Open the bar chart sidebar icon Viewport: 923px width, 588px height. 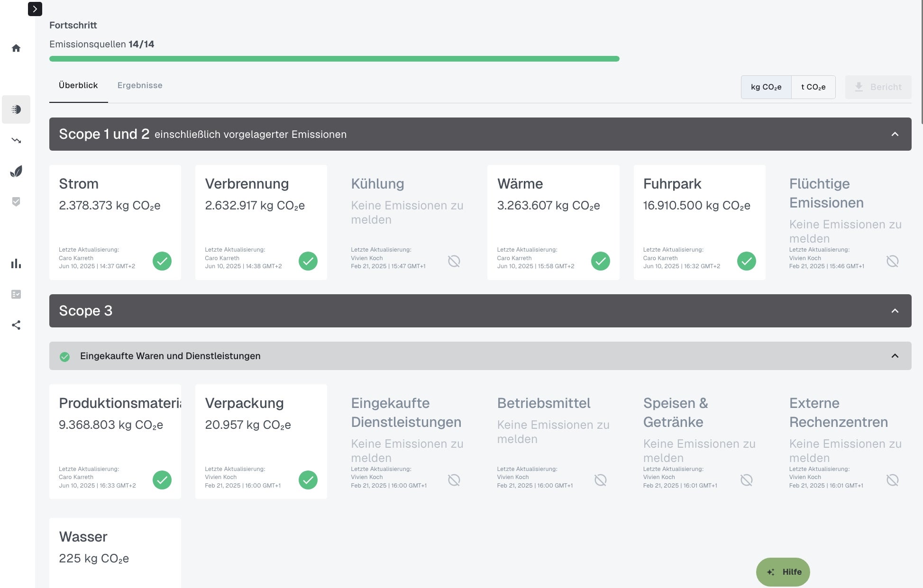pos(16,263)
